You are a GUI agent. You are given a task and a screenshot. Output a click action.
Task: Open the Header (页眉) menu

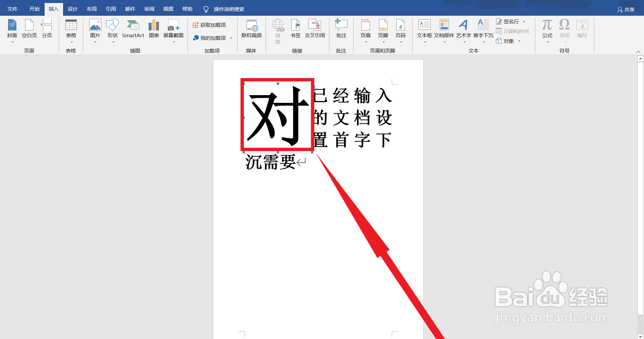point(366,31)
